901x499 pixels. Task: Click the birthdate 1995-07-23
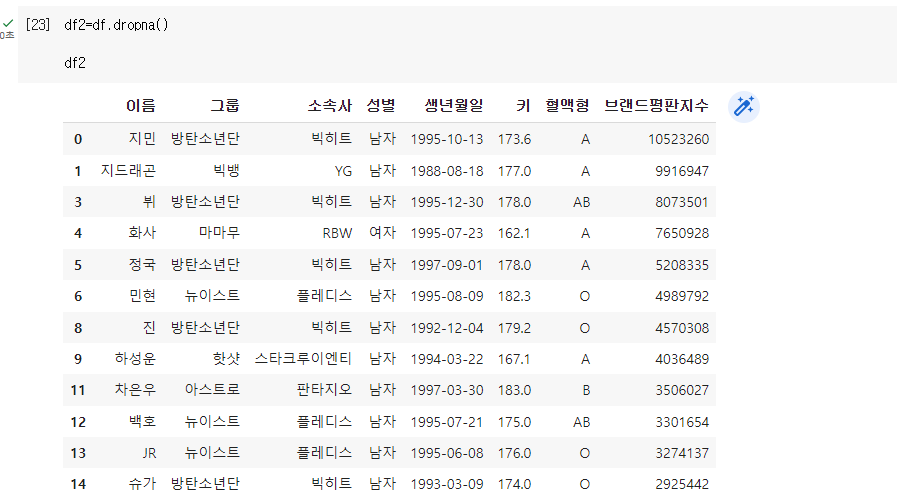(x=446, y=233)
